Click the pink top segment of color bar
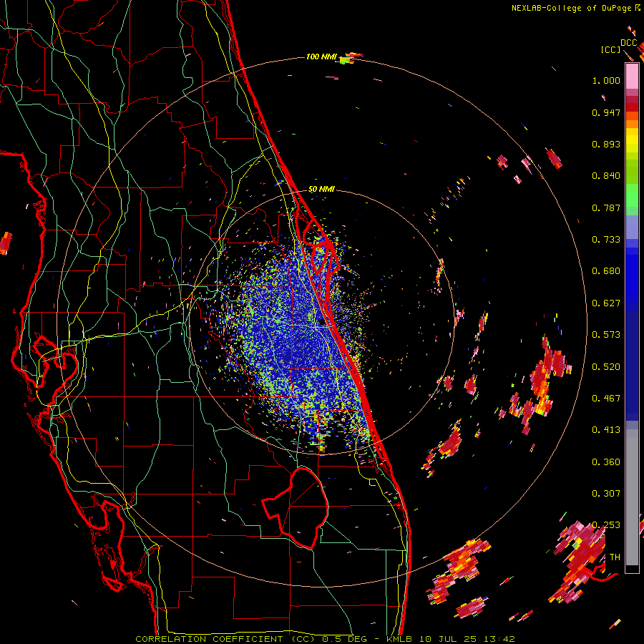 point(632,76)
